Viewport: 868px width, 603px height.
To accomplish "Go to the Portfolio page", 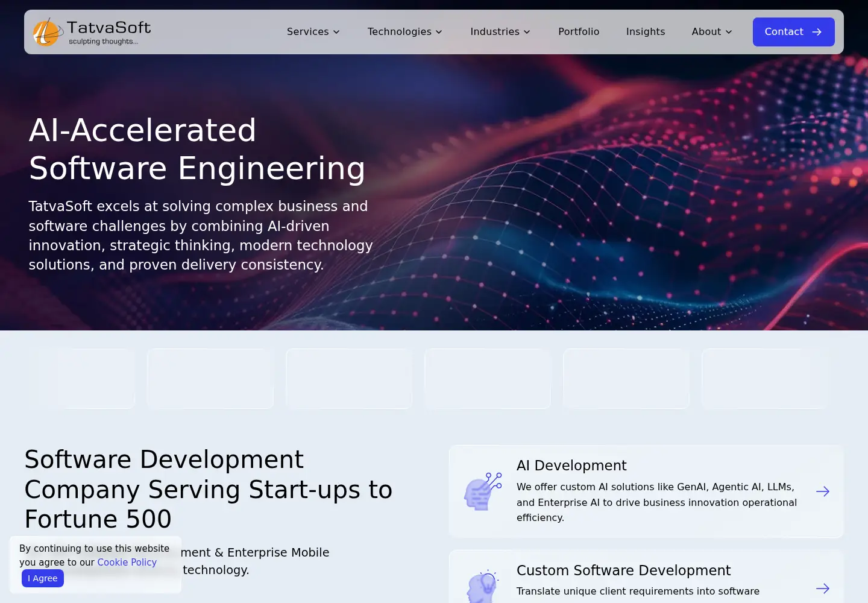I will click(x=579, y=32).
